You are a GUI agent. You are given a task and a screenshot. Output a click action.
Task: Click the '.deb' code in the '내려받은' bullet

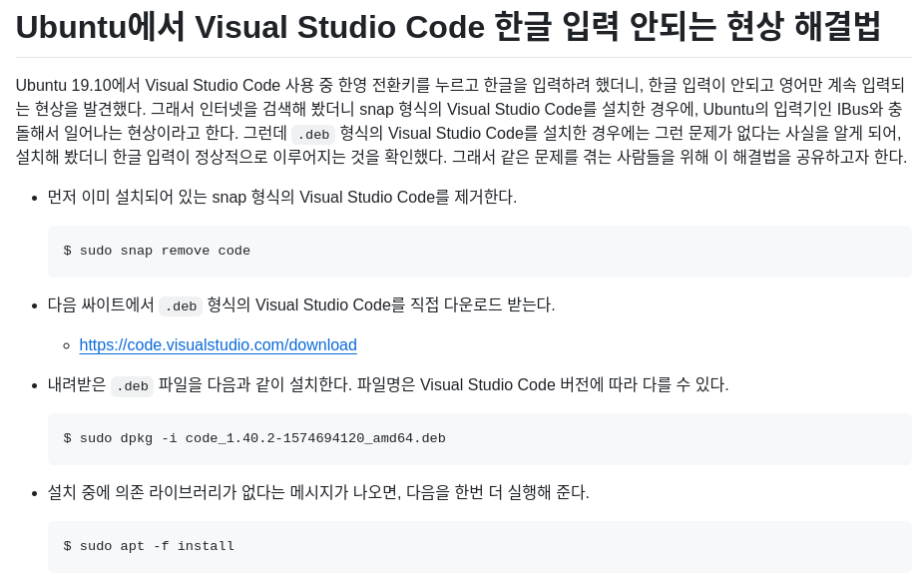click(133, 386)
